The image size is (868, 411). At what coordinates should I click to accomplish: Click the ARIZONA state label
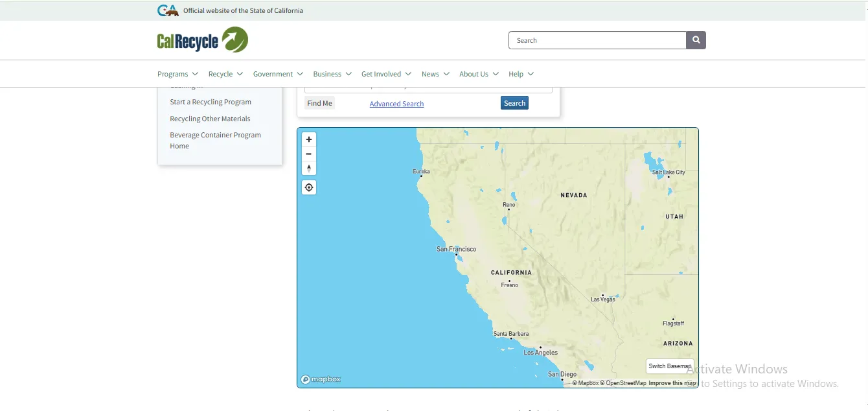678,344
